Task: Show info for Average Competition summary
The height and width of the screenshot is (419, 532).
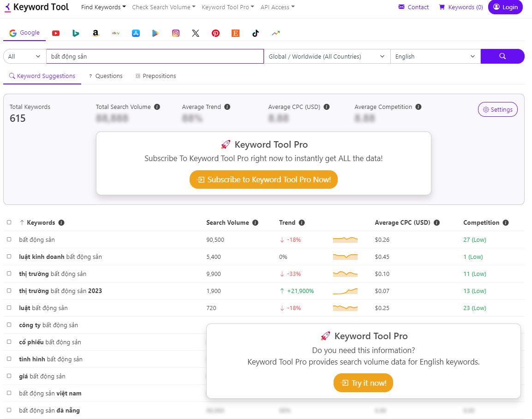Action: click(418, 107)
